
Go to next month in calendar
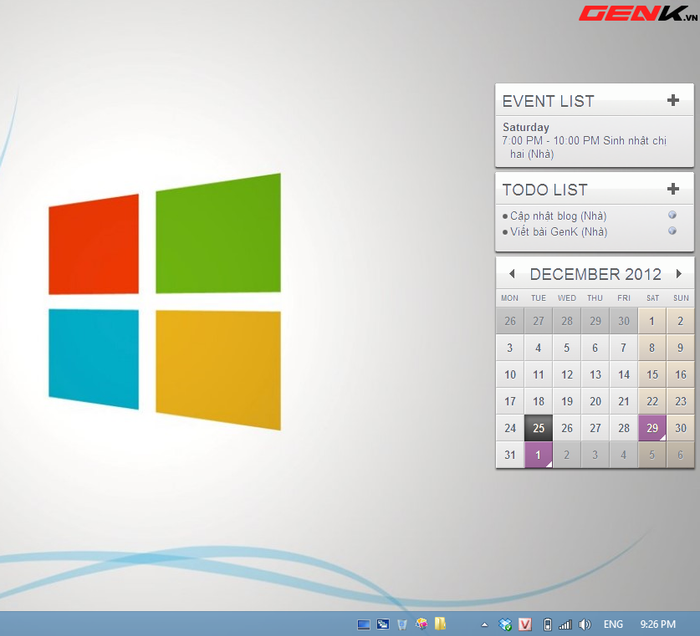(679, 274)
